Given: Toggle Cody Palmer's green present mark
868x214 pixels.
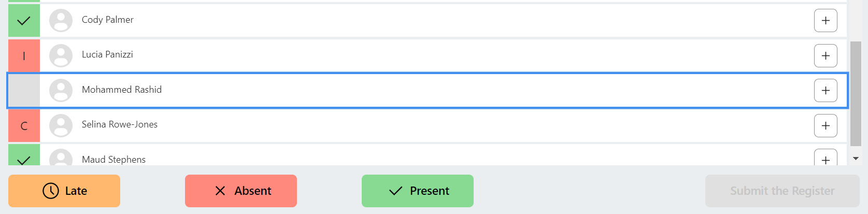Looking at the screenshot, I should click(24, 21).
